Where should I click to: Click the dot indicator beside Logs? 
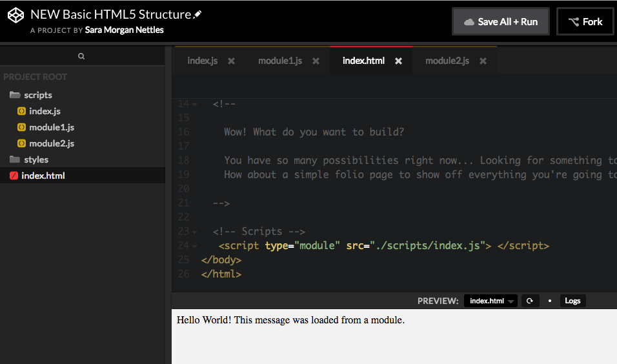point(550,301)
